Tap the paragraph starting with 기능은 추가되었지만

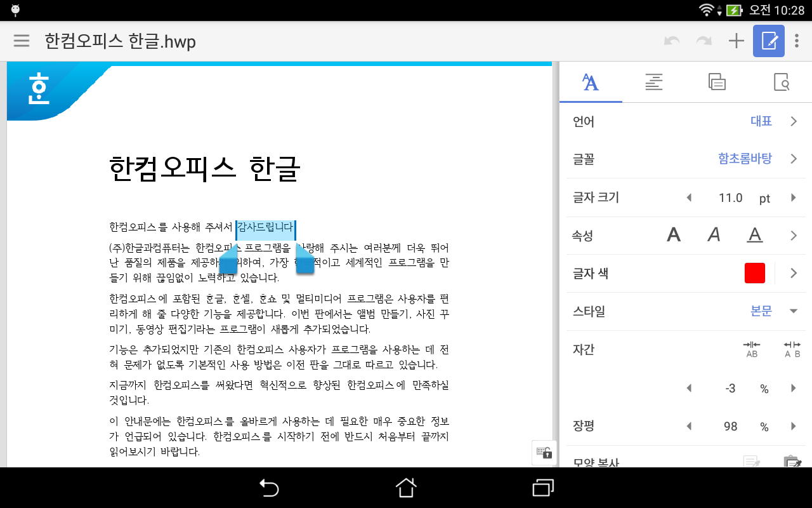click(x=279, y=358)
